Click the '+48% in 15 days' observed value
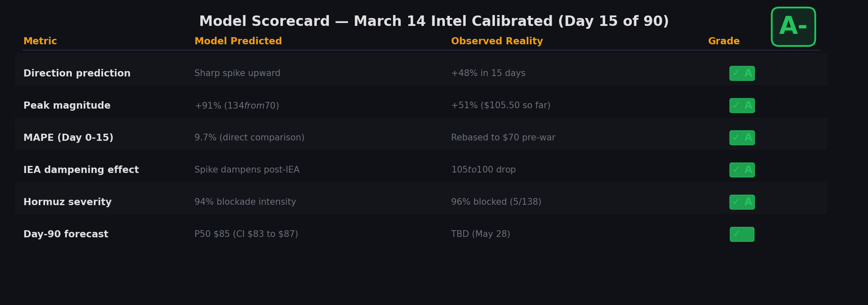Screen dimensions: 868x305 488,74
